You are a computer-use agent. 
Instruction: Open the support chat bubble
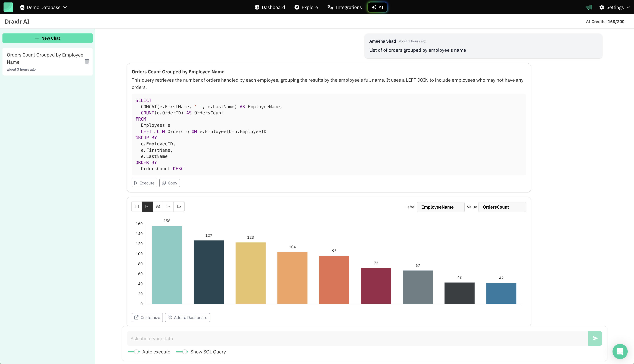[x=620, y=351]
